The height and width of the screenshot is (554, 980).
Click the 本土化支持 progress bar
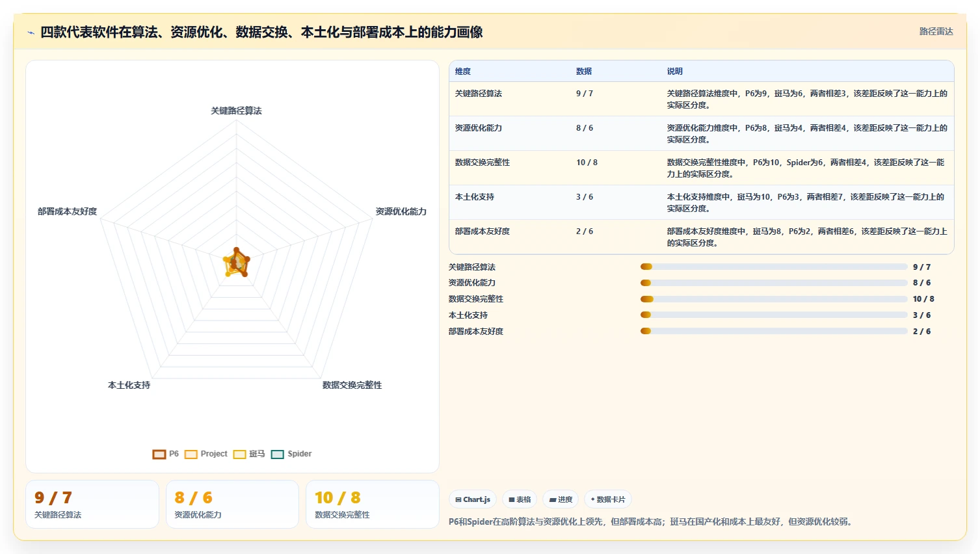pos(774,315)
